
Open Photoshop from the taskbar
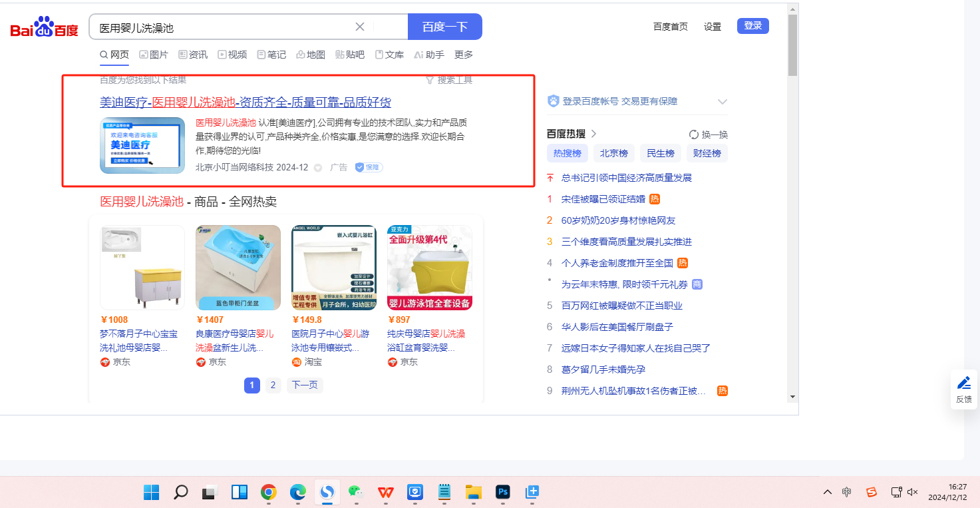(503, 492)
